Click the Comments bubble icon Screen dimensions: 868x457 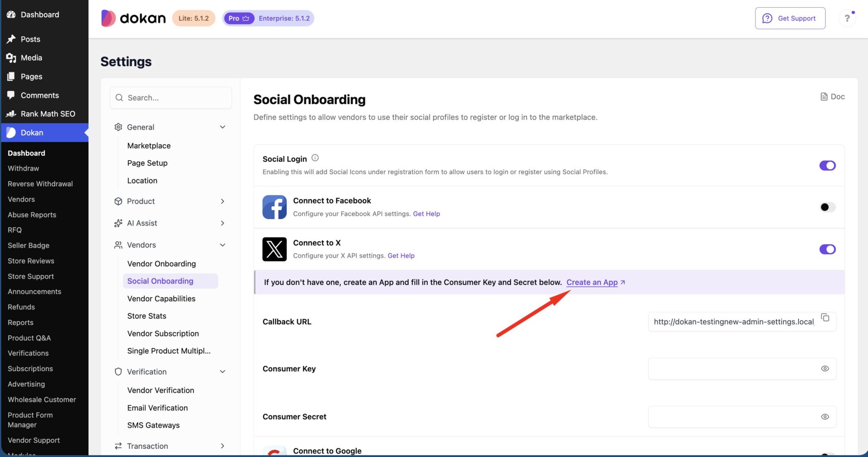pos(11,95)
